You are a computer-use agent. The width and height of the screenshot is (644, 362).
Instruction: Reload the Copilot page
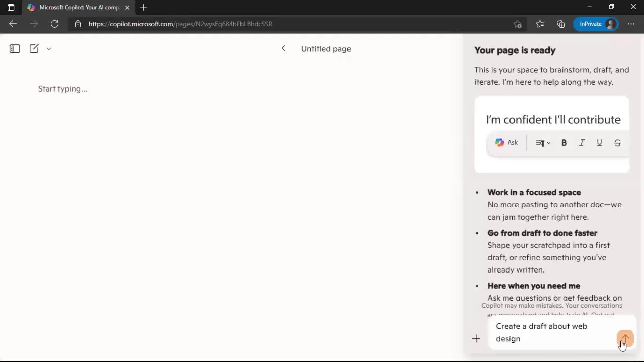coord(55,24)
